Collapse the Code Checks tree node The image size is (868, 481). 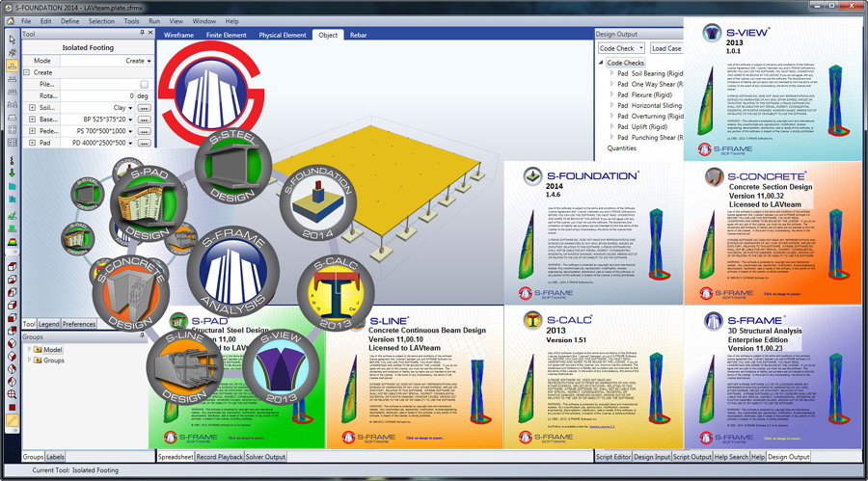[601, 63]
